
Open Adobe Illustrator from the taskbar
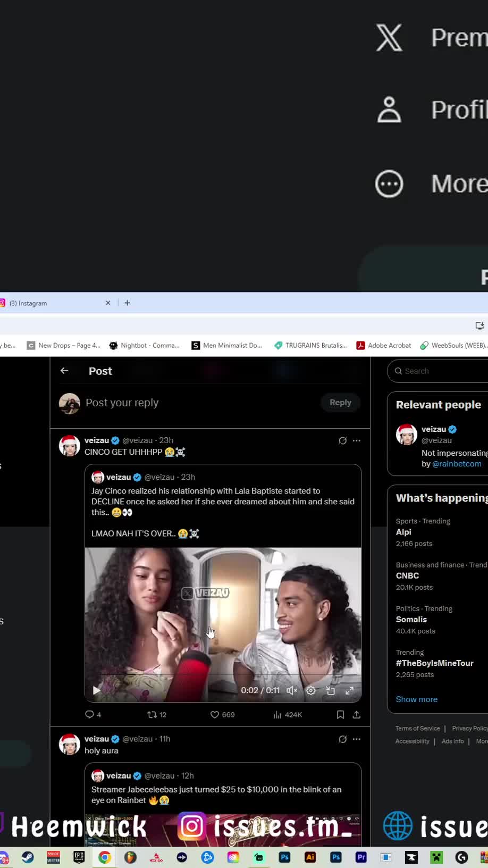[310, 857]
